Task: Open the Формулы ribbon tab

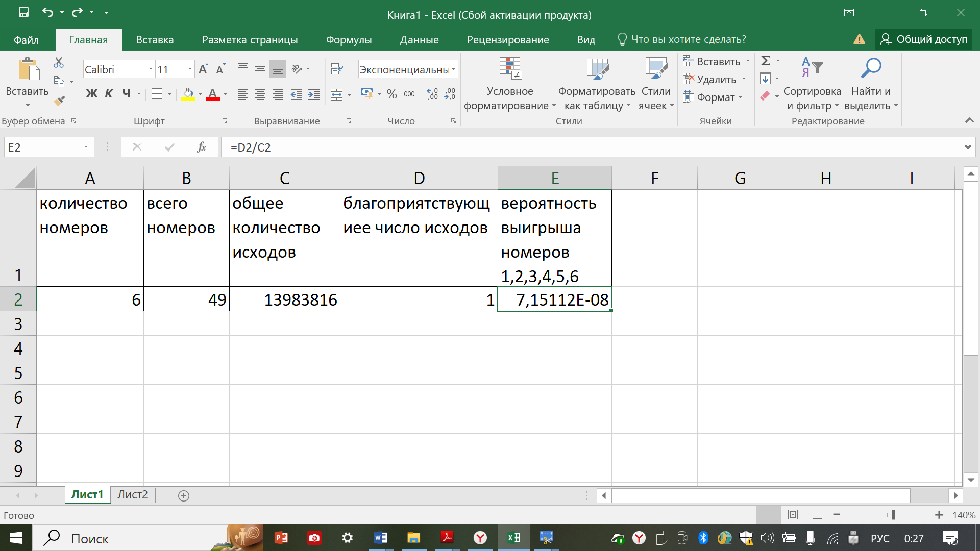Action: [x=349, y=40]
